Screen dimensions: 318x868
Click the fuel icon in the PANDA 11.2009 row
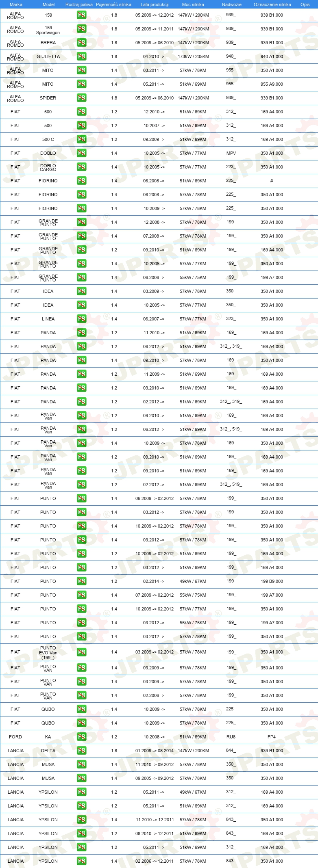81,374
